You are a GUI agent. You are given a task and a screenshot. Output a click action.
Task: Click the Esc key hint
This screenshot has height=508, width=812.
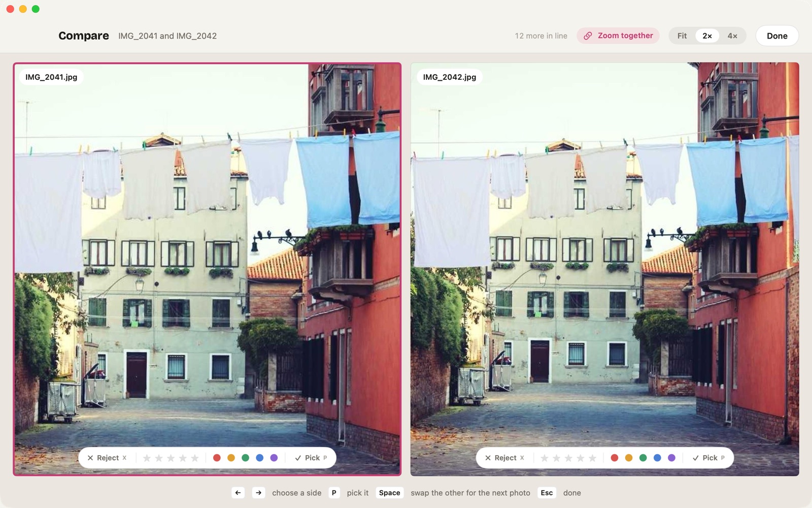click(x=547, y=493)
